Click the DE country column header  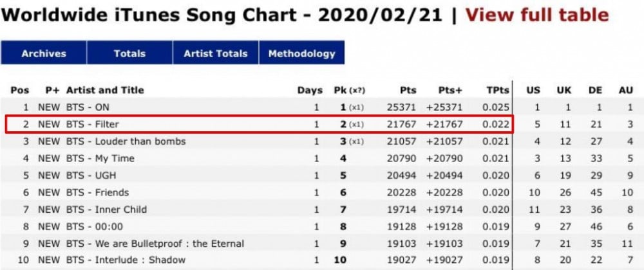tap(595, 90)
